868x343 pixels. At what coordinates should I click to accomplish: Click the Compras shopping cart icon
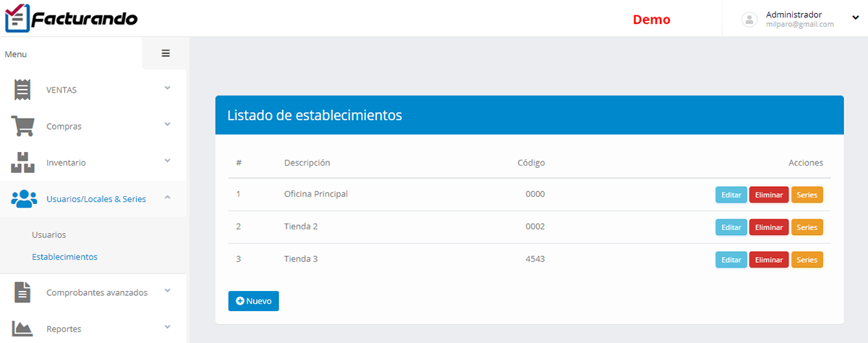click(22, 126)
